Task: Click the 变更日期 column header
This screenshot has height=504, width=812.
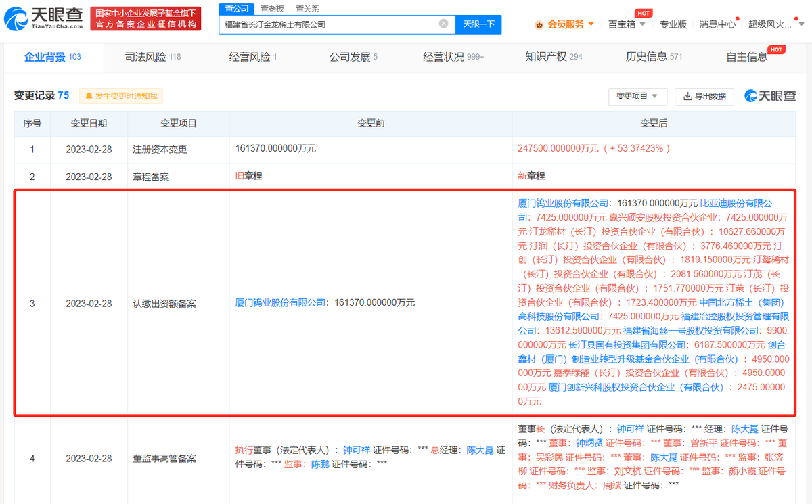Action: coord(89,123)
